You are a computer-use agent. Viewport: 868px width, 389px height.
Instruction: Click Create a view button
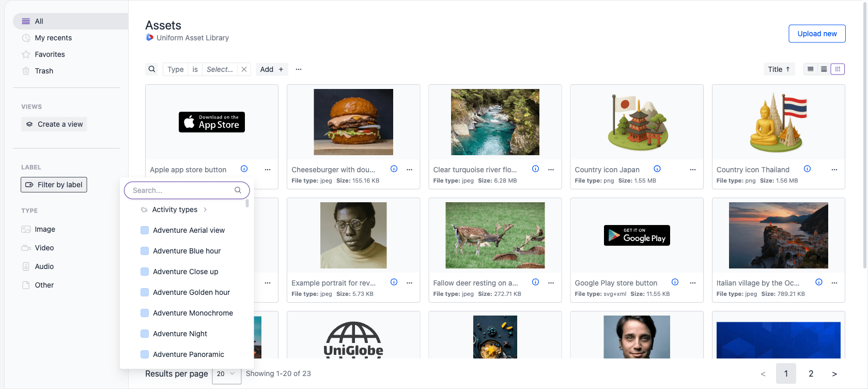[54, 124]
